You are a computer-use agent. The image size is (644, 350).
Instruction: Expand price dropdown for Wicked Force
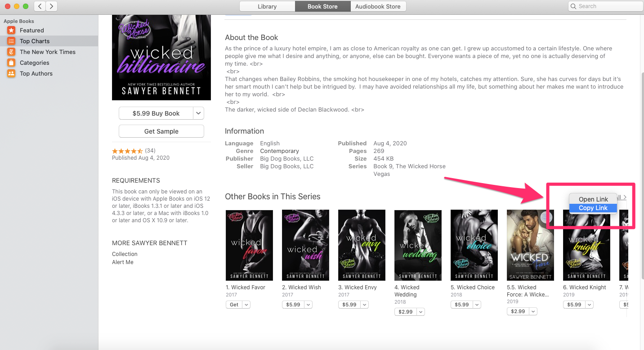pos(533,311)
